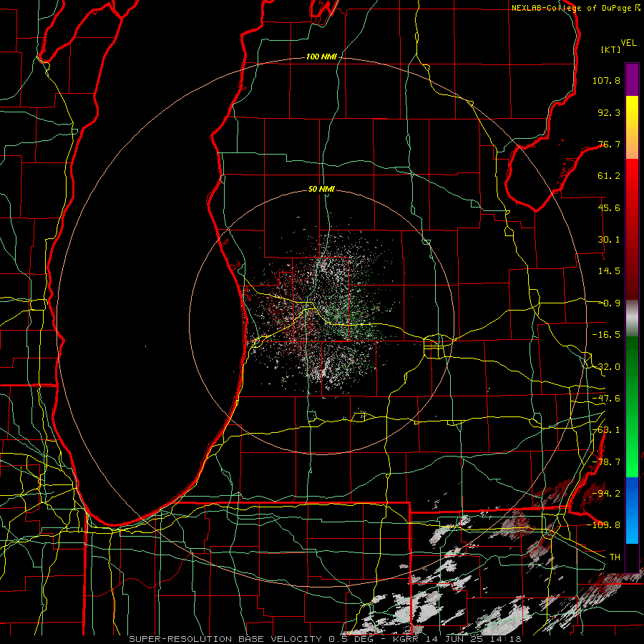Click the 107.8 value on velocity scale

[x=606, y=80]
